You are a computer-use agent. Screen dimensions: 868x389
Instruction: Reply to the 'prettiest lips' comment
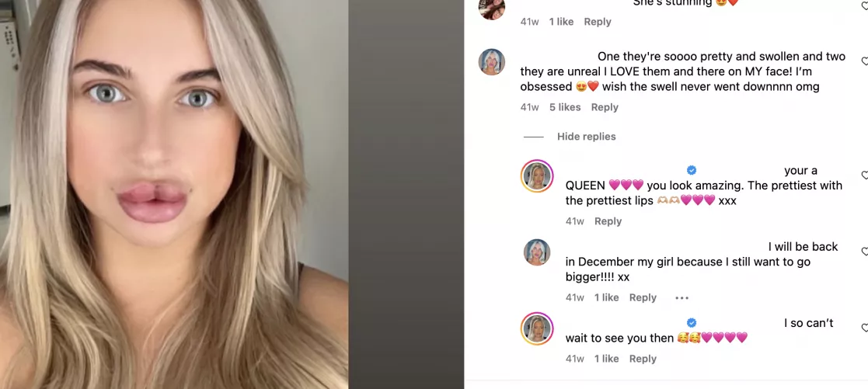608,221
